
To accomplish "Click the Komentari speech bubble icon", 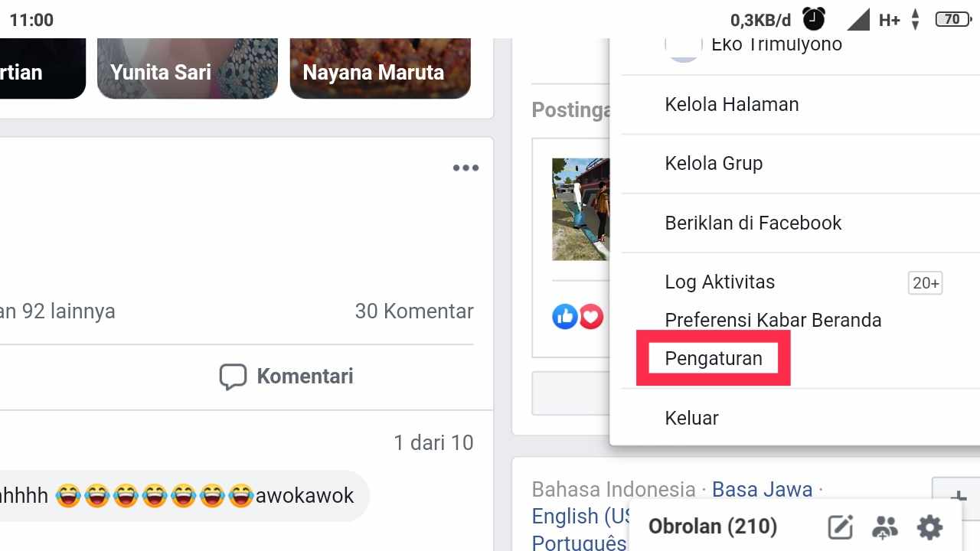I will pyautogui.click(x=233, y=377).
